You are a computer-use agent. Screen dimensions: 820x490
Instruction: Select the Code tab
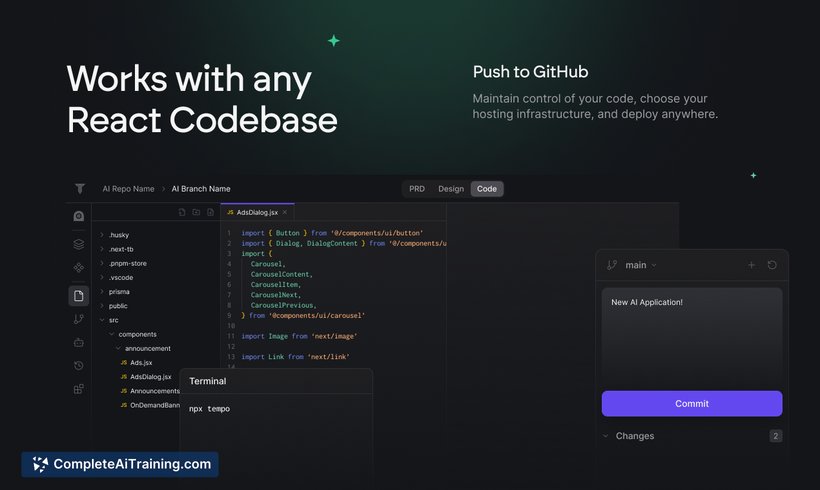coord(487,189)
